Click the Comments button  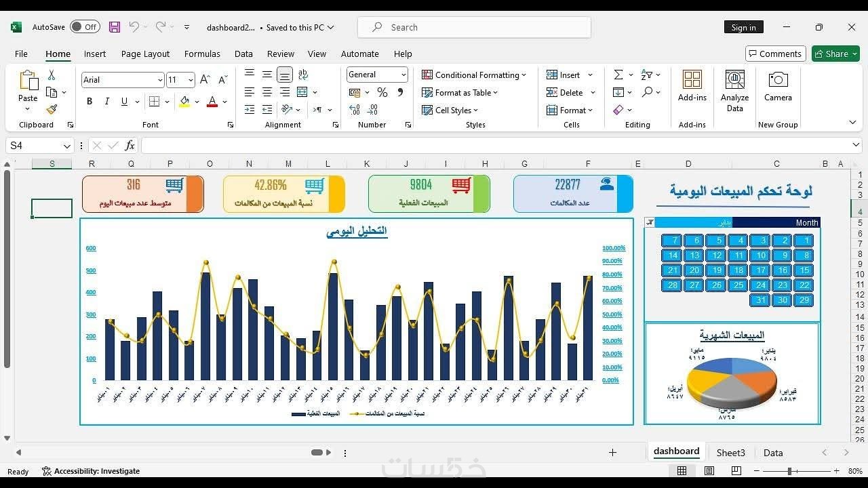[x=774, y=54]
